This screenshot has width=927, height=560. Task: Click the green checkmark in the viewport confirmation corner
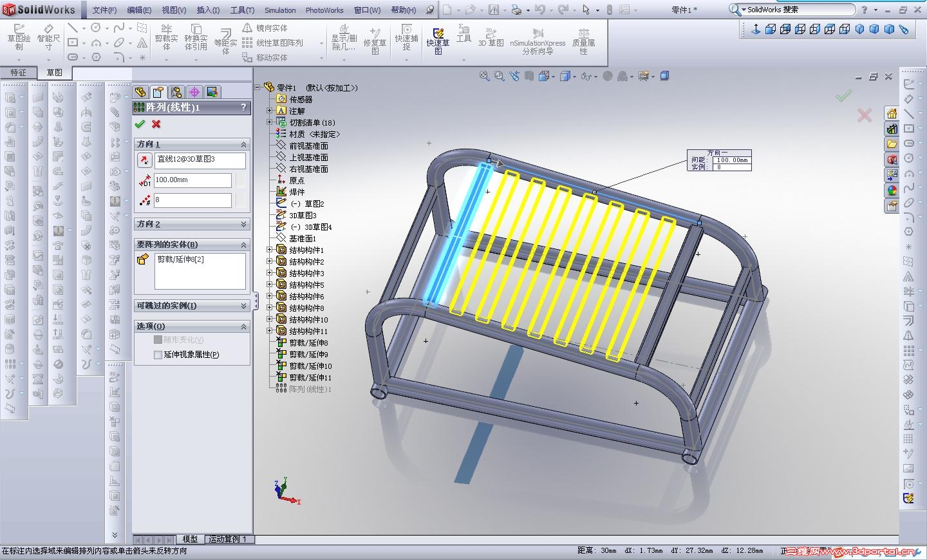pos(843,96)
